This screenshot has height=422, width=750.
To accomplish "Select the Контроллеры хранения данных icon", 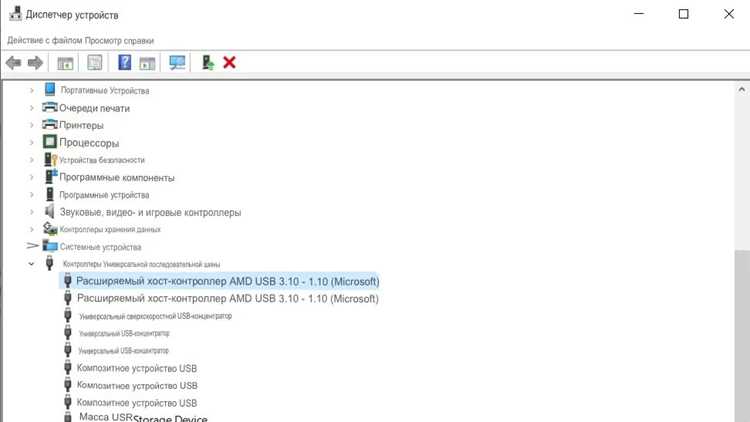I will click(x=50, y=229).
